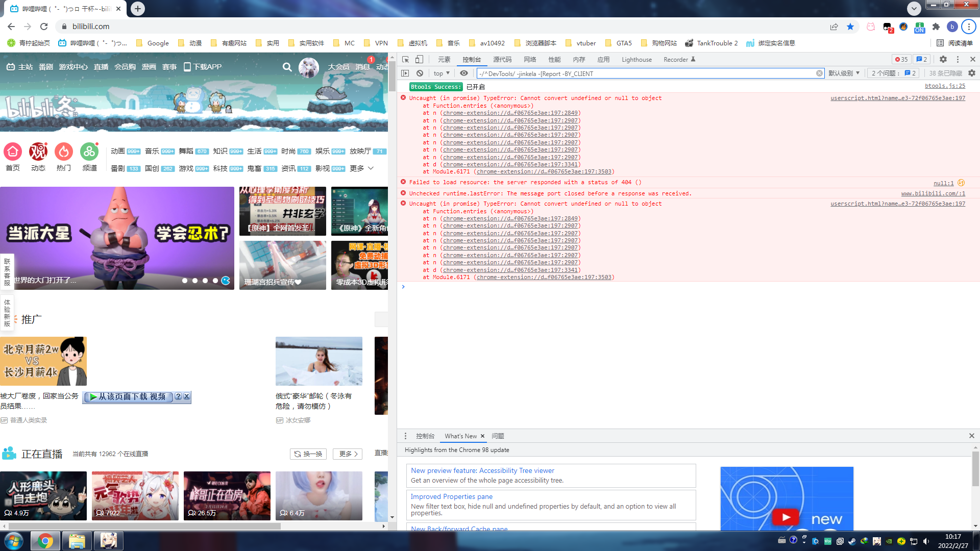Open the Lighthouse tab in DevTools
Image resolution: width=980 pixels, height=551 pixels.
pyautogui.click(x=636, y=59)
